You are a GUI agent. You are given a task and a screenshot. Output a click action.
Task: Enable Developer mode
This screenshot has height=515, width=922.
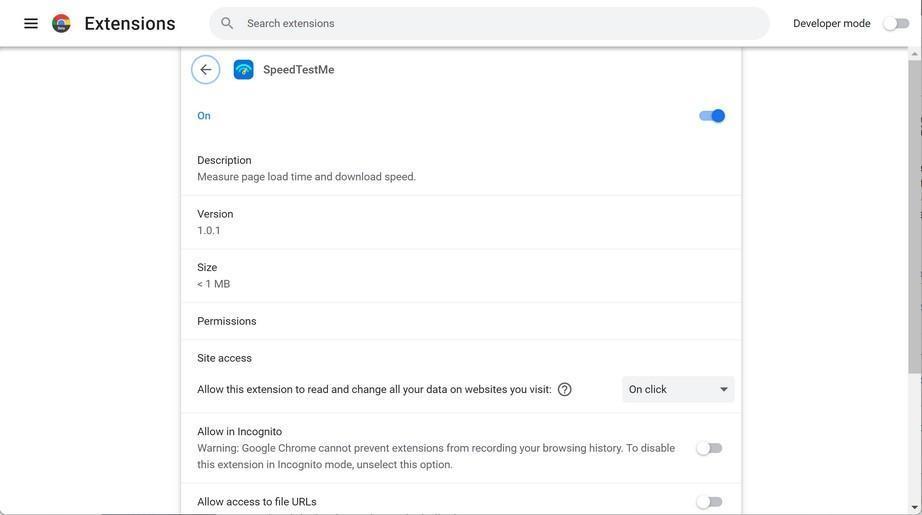pos(896,23)
